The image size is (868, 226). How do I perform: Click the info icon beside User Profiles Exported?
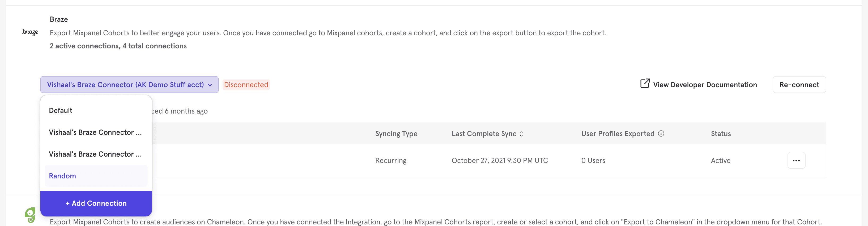(x=661, y=133)
